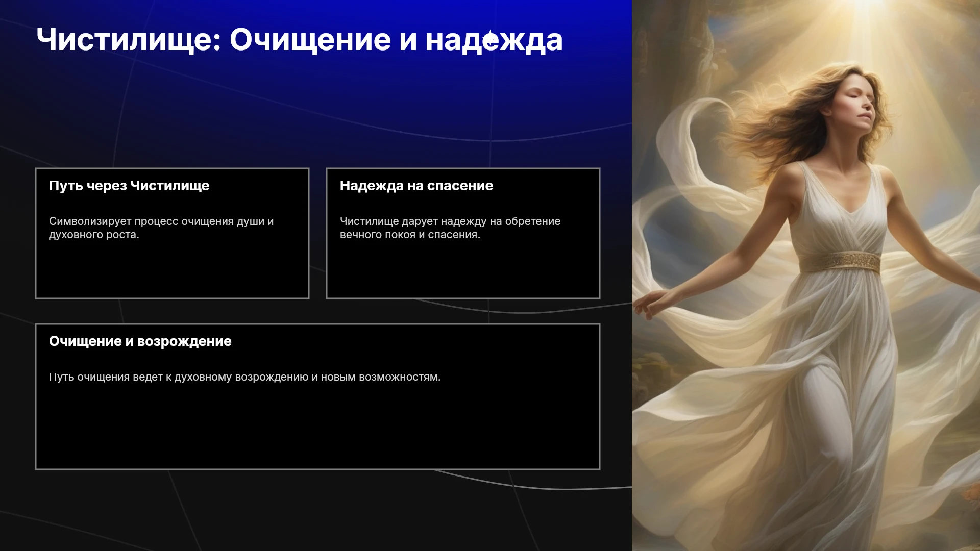This screenshot has width=980, height=551.
Task: Click the gold belt on the white dress
Action: (x=840, y=261)
